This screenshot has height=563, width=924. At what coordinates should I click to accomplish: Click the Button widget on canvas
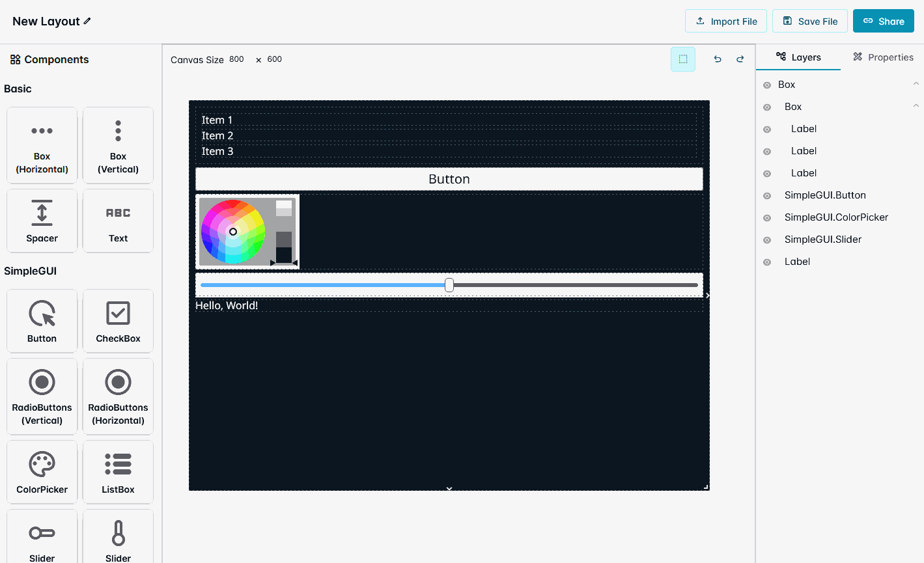449,179
